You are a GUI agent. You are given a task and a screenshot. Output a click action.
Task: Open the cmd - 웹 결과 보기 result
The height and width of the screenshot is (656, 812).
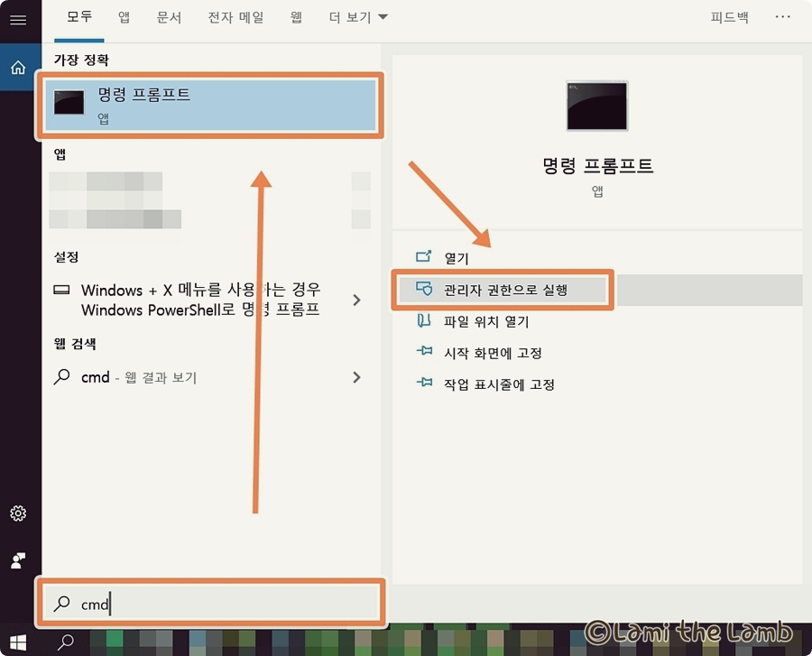[139, 377]
